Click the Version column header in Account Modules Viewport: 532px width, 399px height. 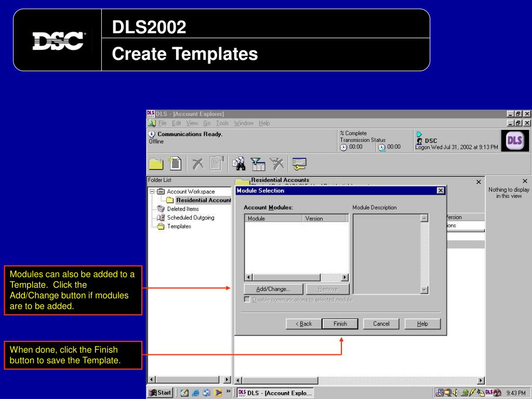tap(324, 219)
